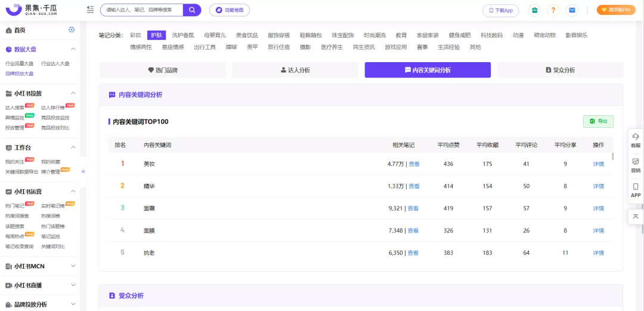Click the keyword table scrollbar
The height and width of the screenshot is (311, 644).
pos(613,156)
